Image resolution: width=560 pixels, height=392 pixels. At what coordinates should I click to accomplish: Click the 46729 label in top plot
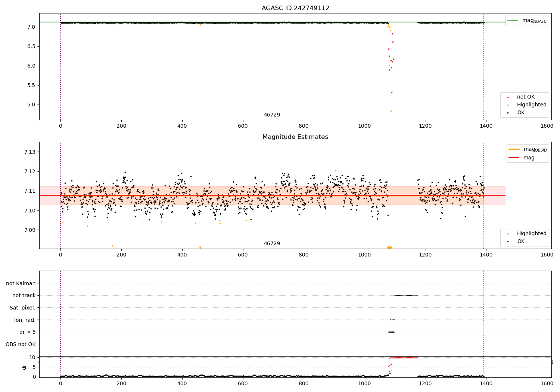tap(272, 115)
